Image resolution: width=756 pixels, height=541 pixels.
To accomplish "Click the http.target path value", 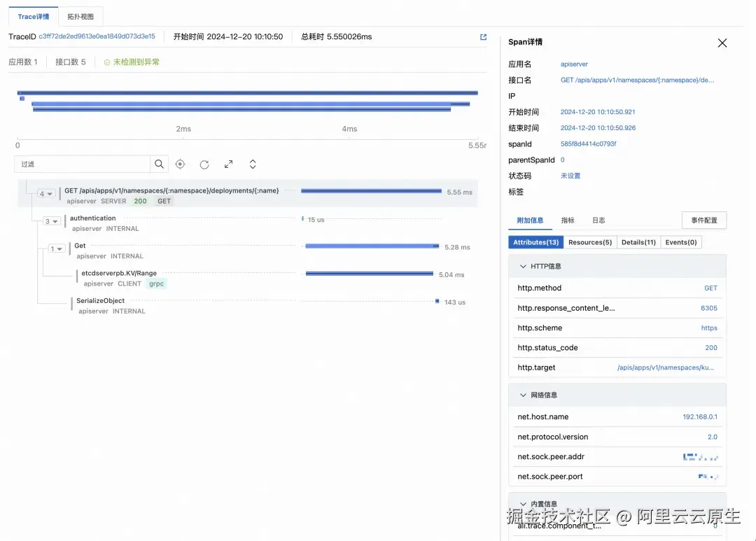I will 666,367.
